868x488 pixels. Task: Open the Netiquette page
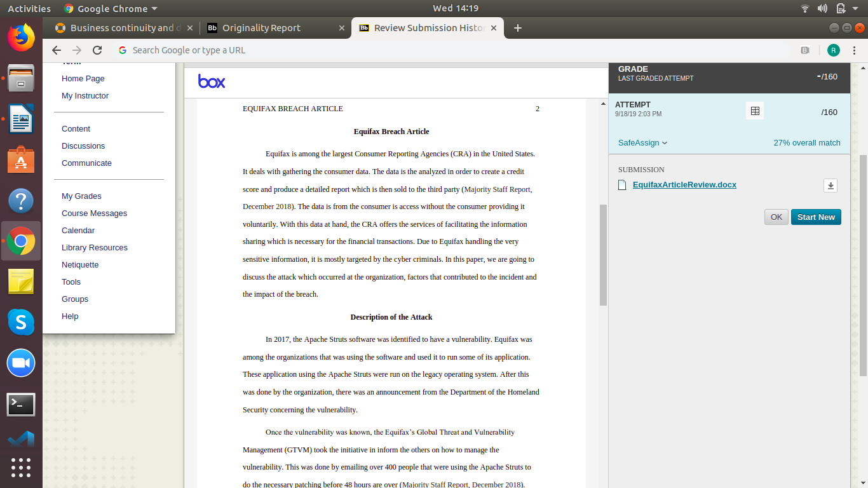[80, 265]
